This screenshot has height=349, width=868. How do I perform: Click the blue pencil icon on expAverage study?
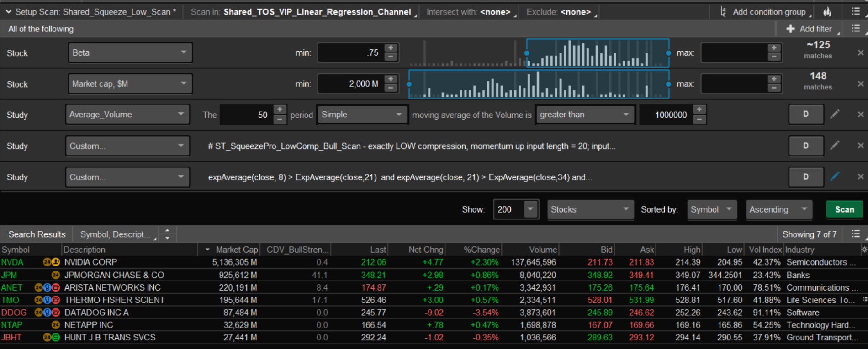point(835,177)
